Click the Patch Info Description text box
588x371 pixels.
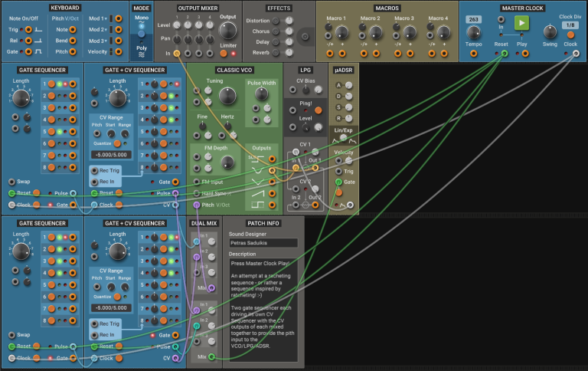point(263,310)
